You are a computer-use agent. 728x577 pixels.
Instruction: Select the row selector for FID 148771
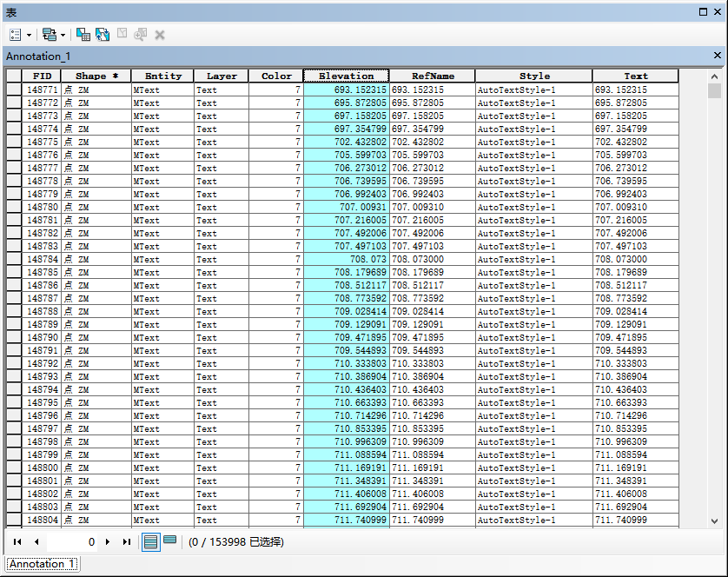pos(14,90)
